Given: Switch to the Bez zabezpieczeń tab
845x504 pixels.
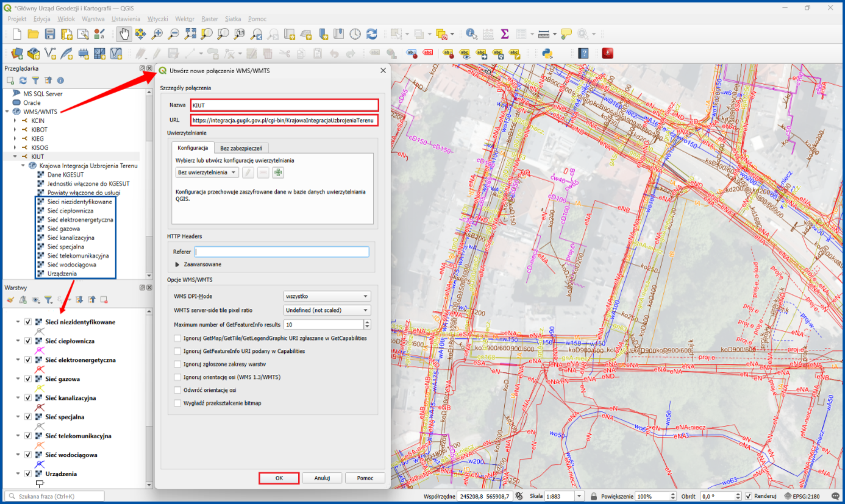Looking at the screenshot, I should click(241, 148).
